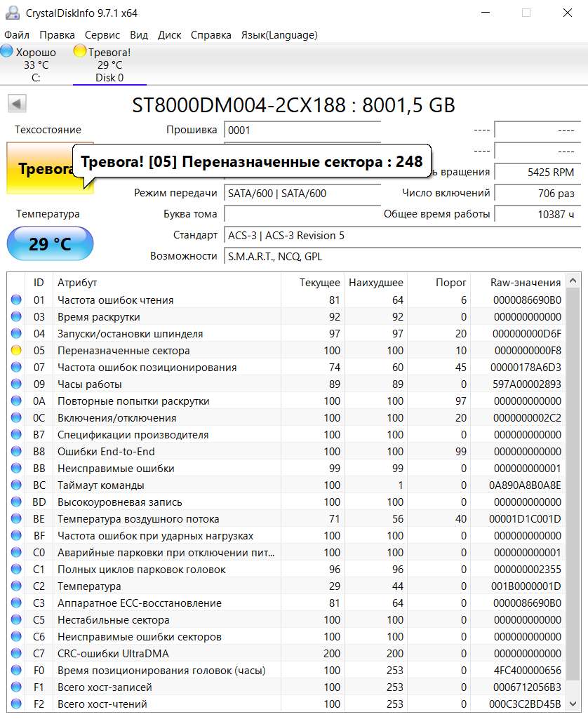
Task: Select the blue status circle for drive C:
Action: coord(7,51)
